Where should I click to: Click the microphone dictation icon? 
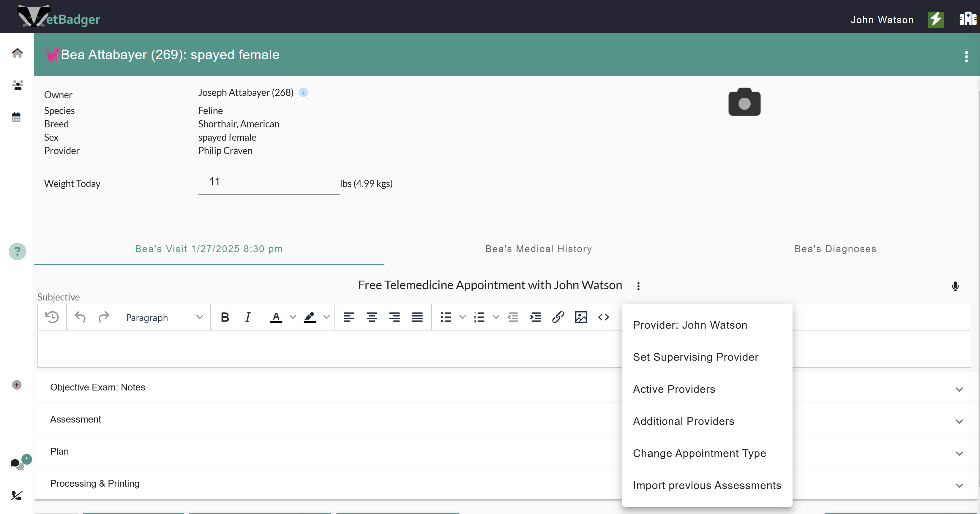click(955, 286)
